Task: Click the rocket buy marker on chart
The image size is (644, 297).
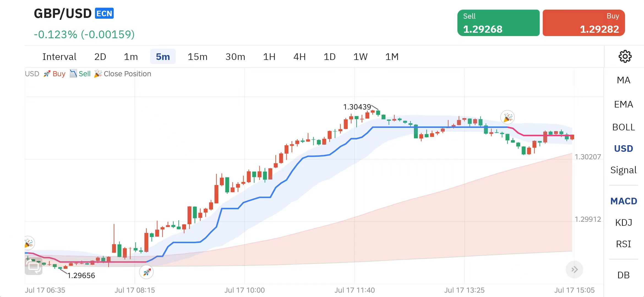Action: 146,272
